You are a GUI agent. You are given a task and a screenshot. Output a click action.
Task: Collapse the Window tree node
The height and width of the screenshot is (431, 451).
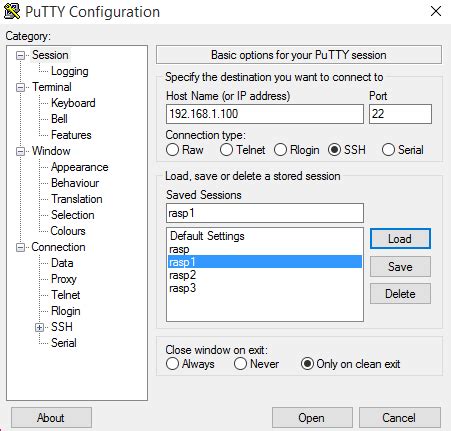pos(20,151)
